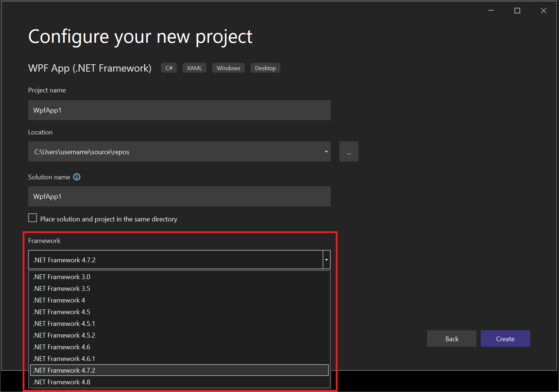The height and width of the screenshot is (392, 559).
Task: Click the Solution name info icon
Action: (x=77, y=177)
